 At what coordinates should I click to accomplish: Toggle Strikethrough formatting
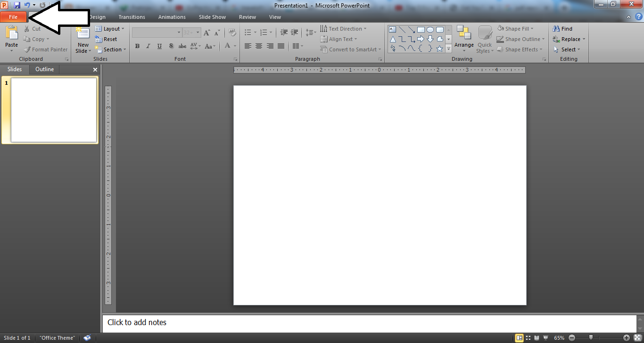point(182,46)
